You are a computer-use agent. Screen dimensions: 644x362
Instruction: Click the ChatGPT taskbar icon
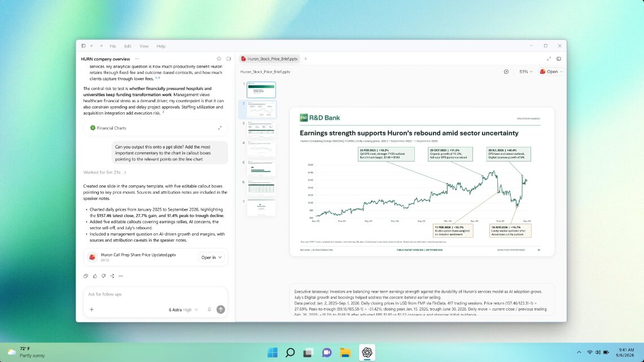[367, 352]
